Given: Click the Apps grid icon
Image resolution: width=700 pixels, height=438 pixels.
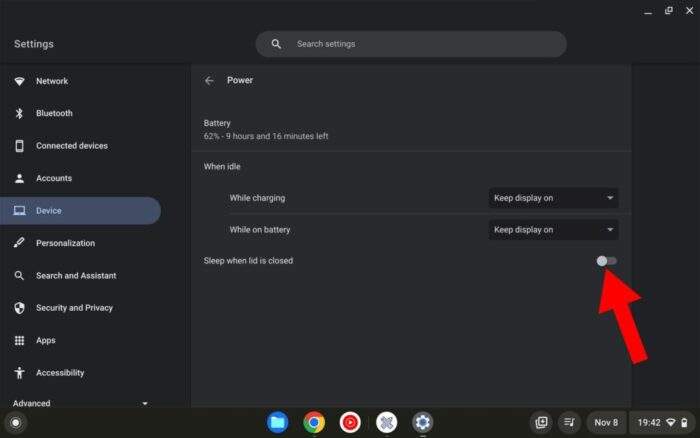Looking at the screenshot, I should coord(19,340).
